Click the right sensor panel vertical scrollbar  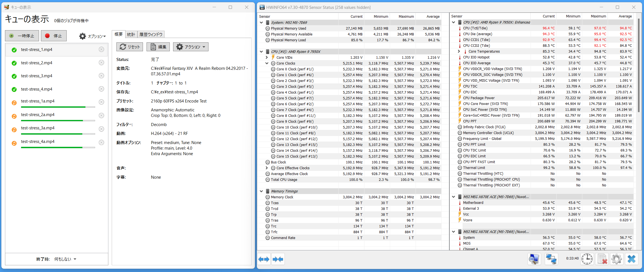click(638, 65)
